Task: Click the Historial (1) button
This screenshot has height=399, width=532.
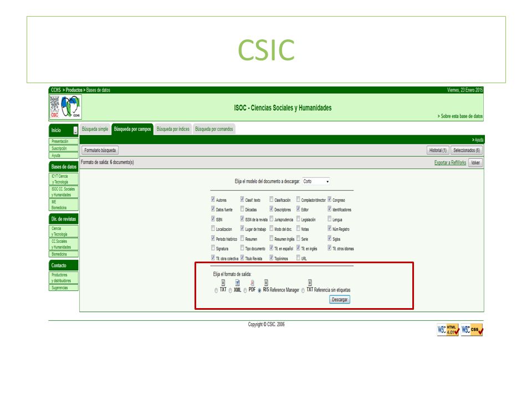Action: (438, 150)
